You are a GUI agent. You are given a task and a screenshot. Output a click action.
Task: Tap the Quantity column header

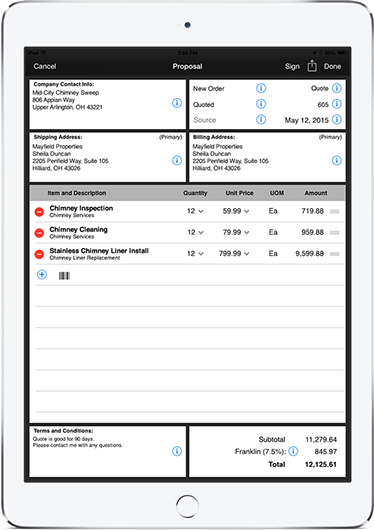[195, 193]
